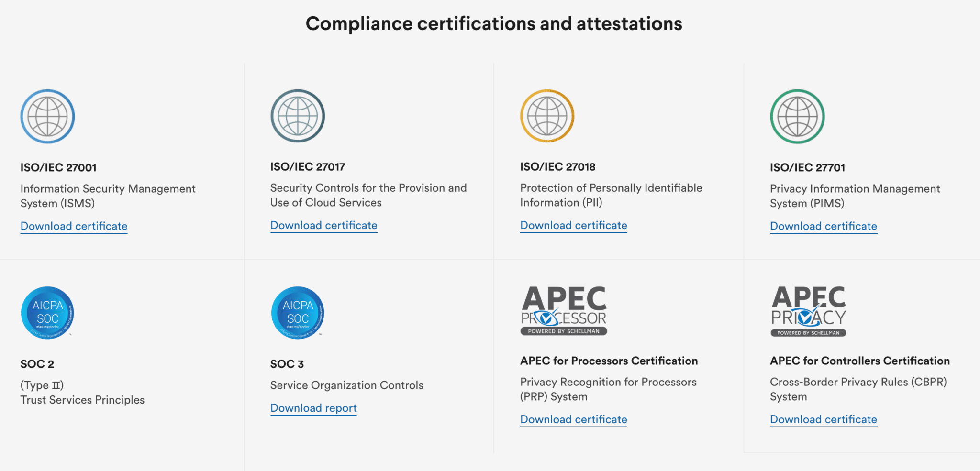The width and height of the screenshot is (980, 471).
Task: Download the ISO/IEC 27018 certificate
Action: click(x=574, y=225)
